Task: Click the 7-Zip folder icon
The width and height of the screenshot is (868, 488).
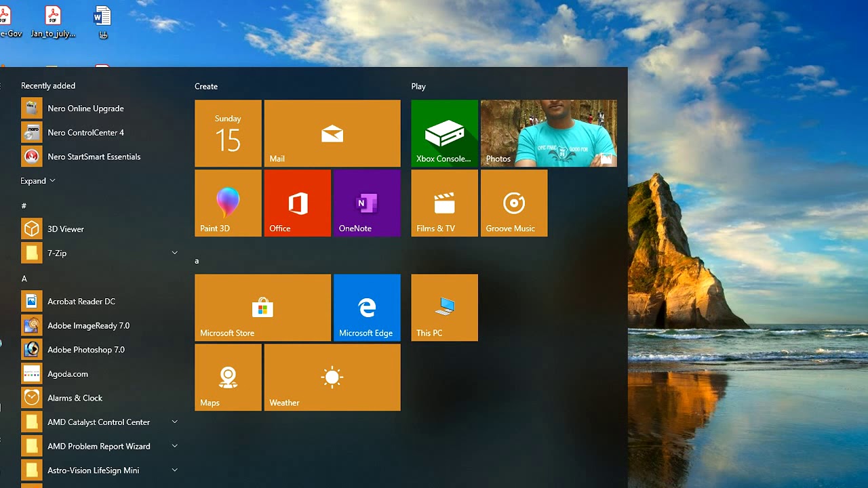Action: (x=31, y=253)
